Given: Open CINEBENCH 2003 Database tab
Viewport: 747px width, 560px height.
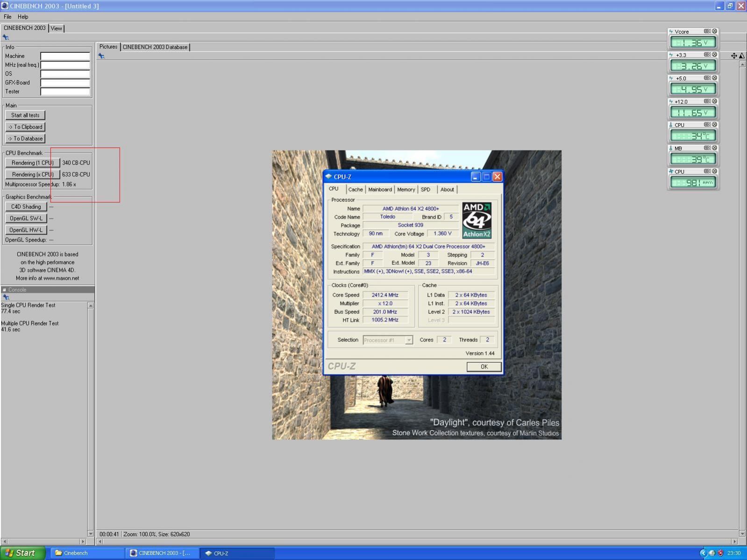Looking at the screenshot, I should 155,47.
